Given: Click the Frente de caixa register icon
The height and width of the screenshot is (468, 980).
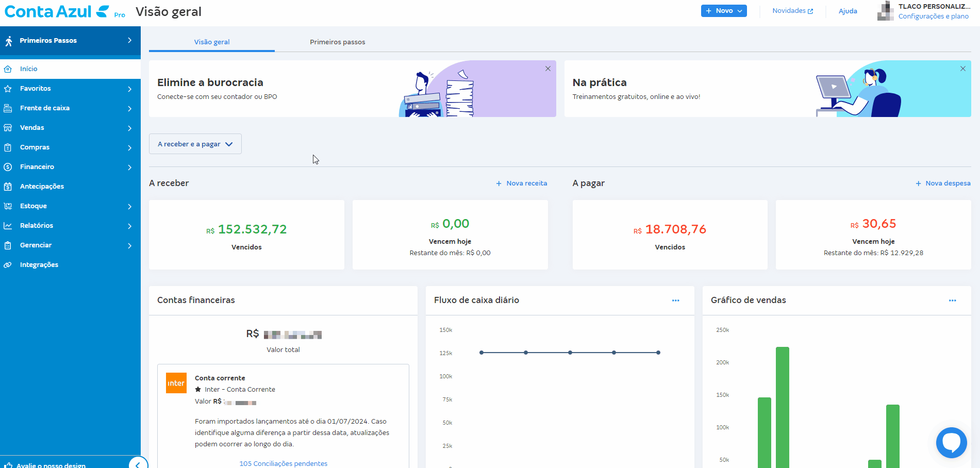Looking at the screenshot, I should point(8,108).
